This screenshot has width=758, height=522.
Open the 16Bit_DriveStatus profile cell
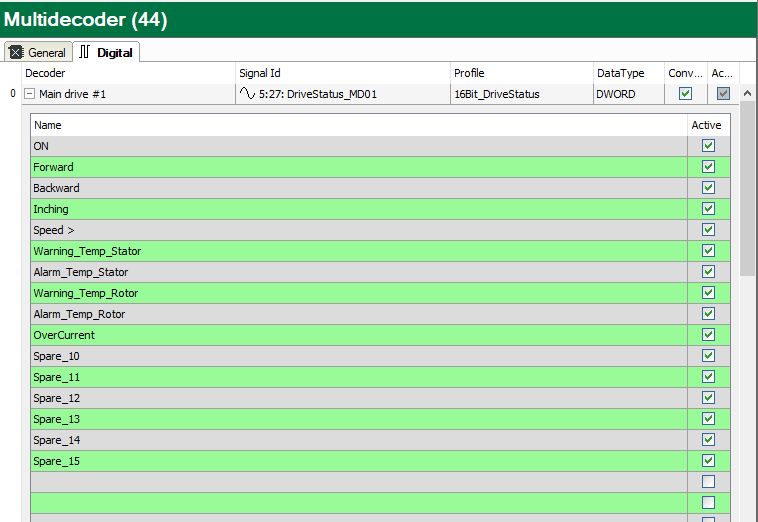click(496, 94)
